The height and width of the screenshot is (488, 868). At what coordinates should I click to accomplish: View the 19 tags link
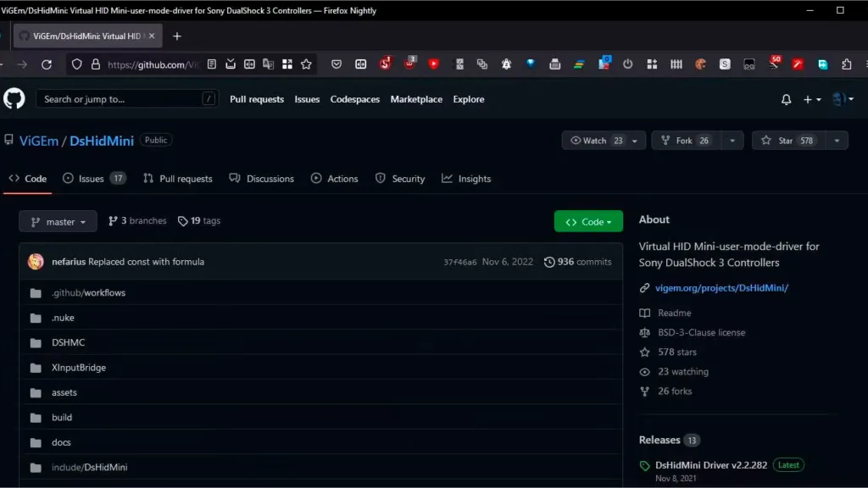point(199,221)
